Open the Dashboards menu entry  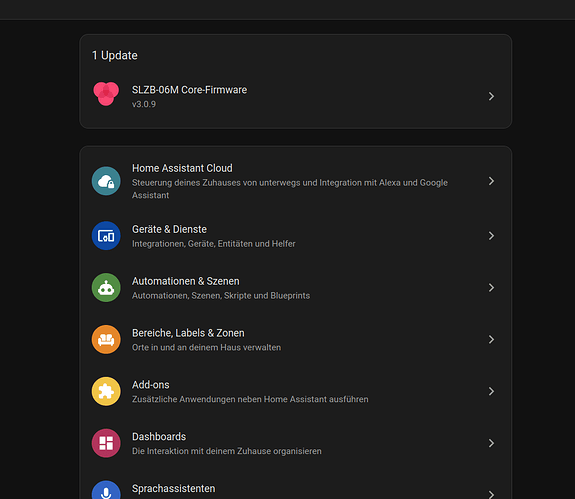pos(295,443)
